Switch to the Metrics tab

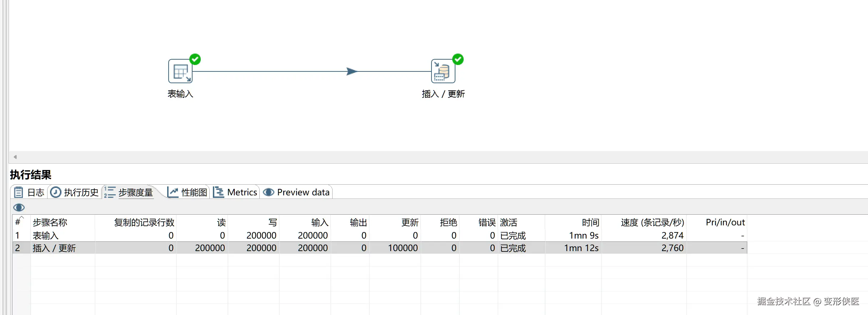[235, 192]
